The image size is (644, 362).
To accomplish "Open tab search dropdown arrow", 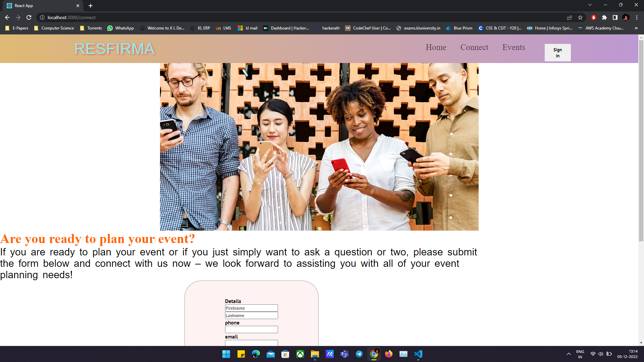I will tap(590, 5).
